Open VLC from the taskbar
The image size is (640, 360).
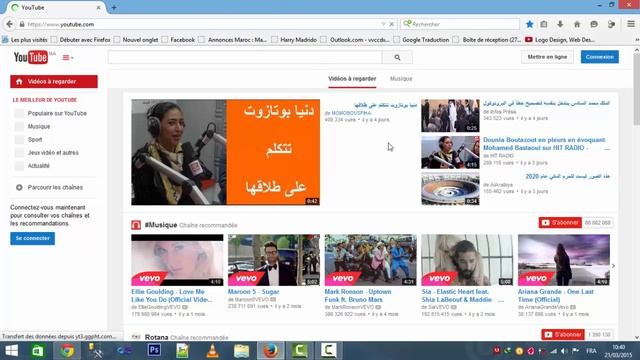point(212,351)
